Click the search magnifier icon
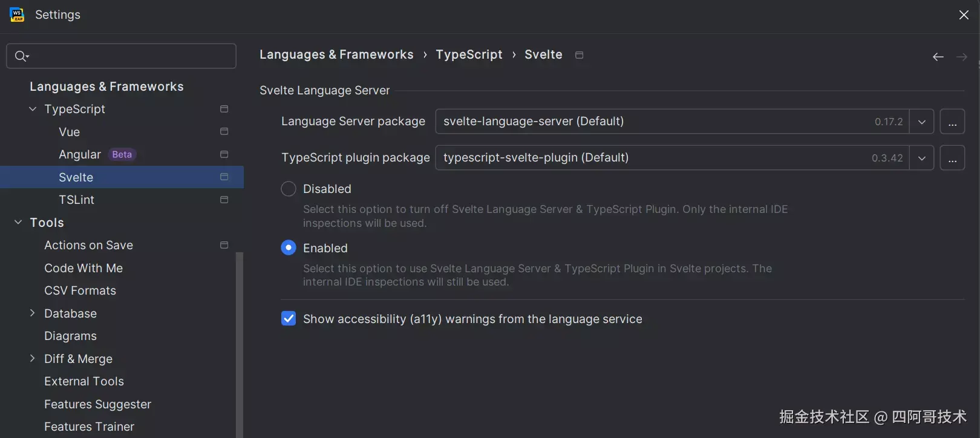 pyautogui.click(x=22, y=56)
